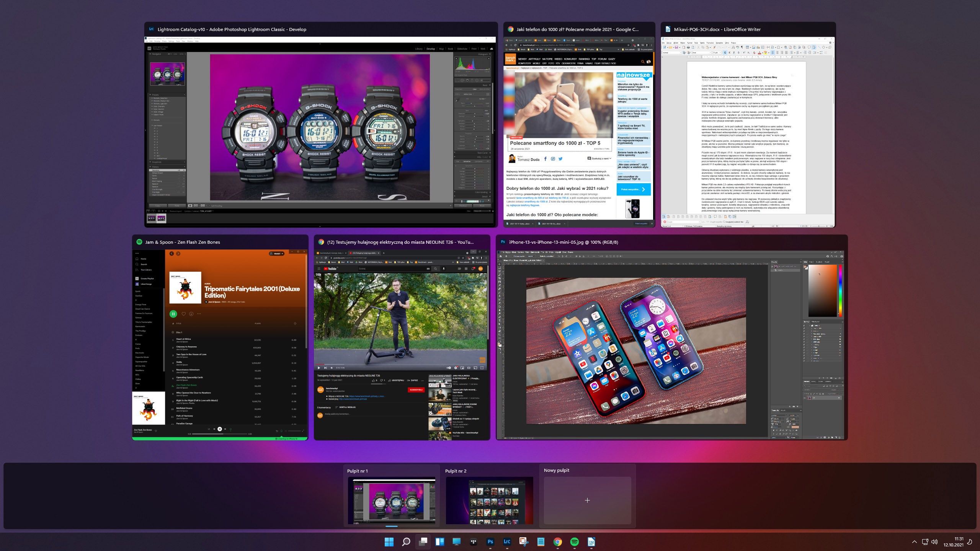Open the Spotify user account dropdown
Viewport: 980px width, 551px height.
(276, 254)
